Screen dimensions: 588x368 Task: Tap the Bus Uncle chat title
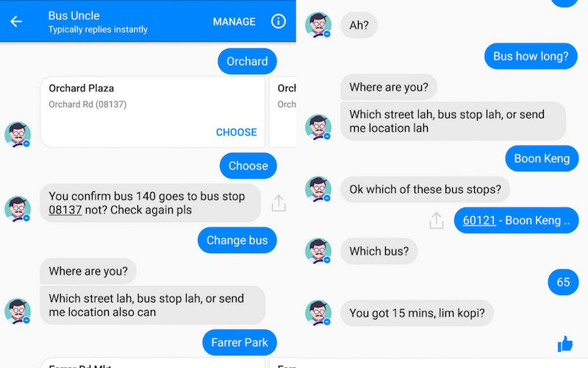(73, 15)
